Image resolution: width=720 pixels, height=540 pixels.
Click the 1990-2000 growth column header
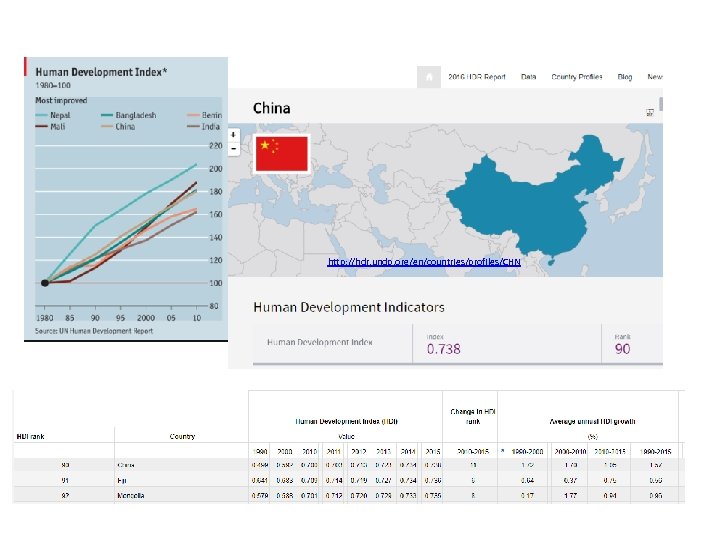527,451
